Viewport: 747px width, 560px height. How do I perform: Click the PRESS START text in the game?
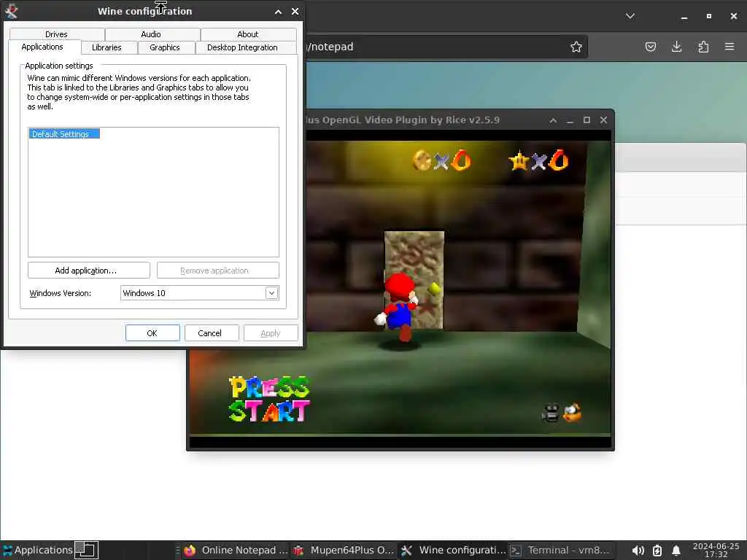(269, 399)
